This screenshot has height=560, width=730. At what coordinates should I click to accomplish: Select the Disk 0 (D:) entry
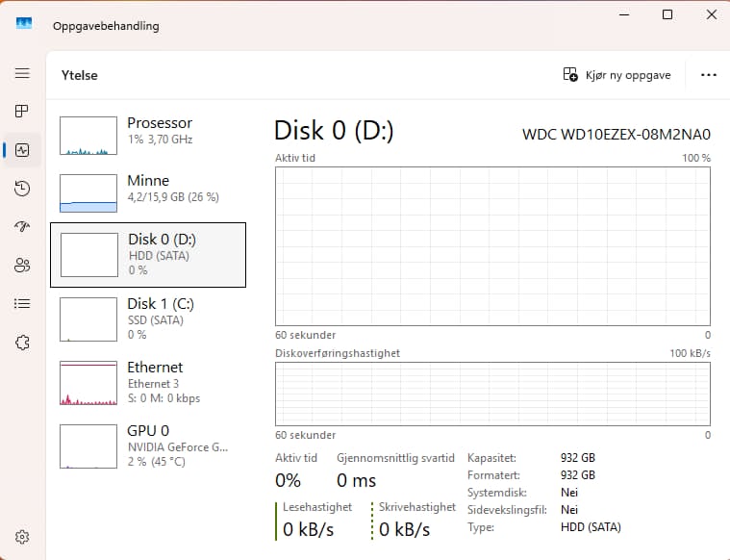[x=148, y=255]
